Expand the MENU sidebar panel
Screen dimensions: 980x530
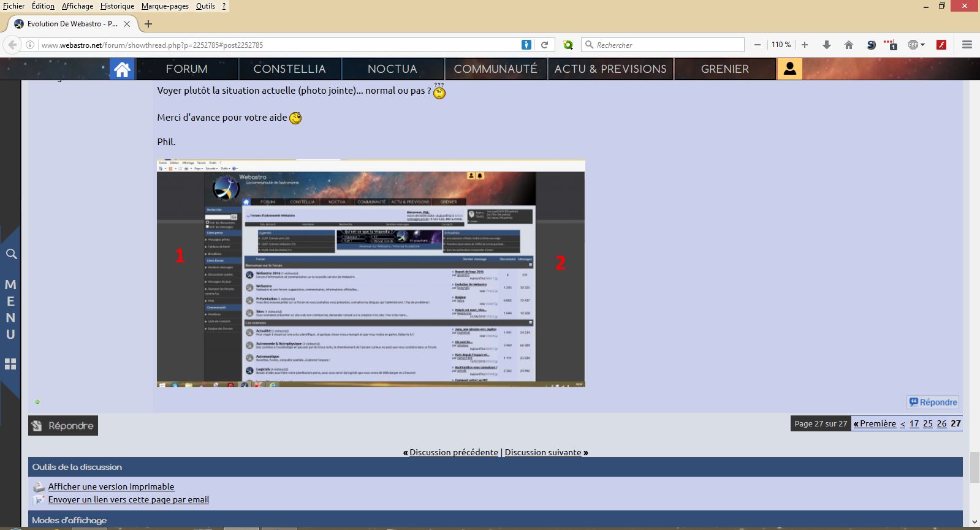tap(10, 309)
